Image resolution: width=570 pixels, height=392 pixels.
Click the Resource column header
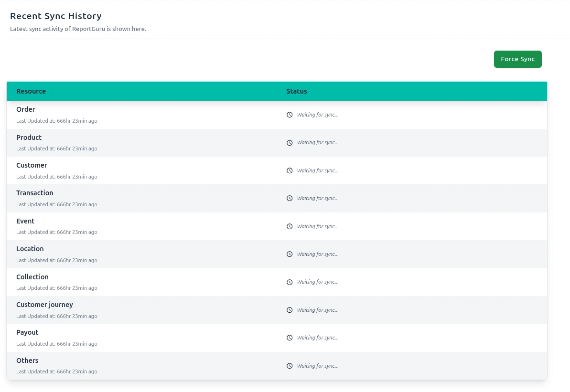pos(31,91)
